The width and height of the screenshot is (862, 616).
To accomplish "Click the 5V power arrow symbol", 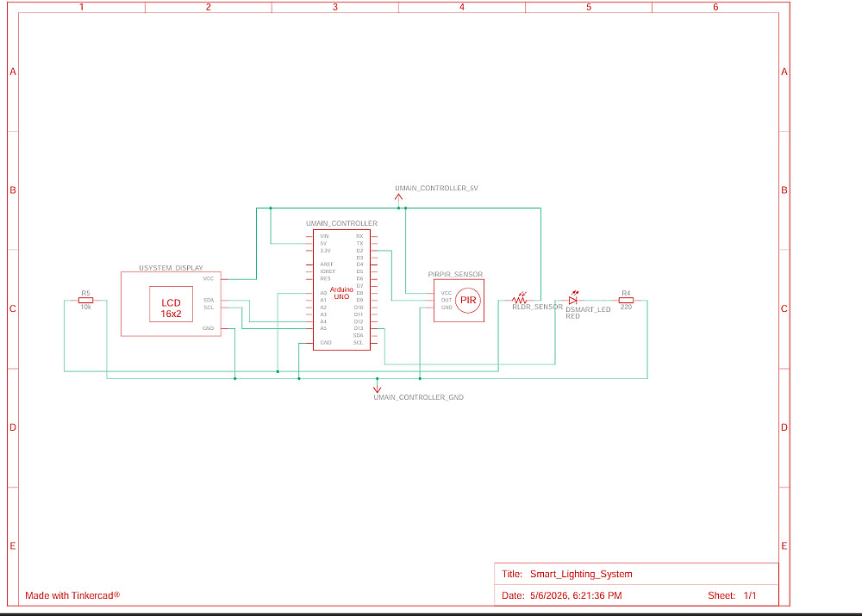I will click(x=398, y=197).
